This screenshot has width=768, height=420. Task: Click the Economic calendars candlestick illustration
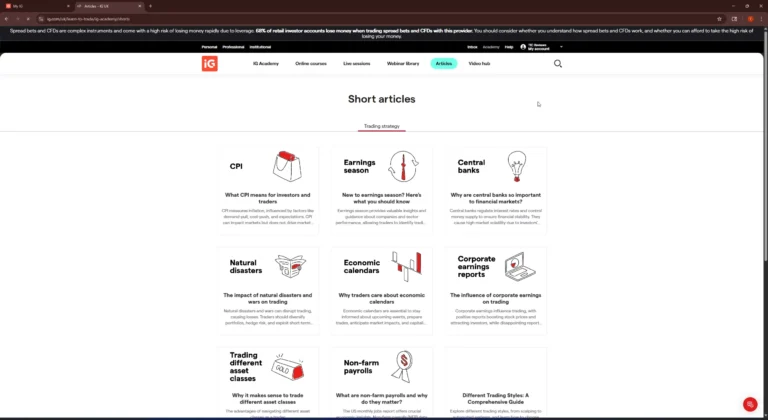407,267
